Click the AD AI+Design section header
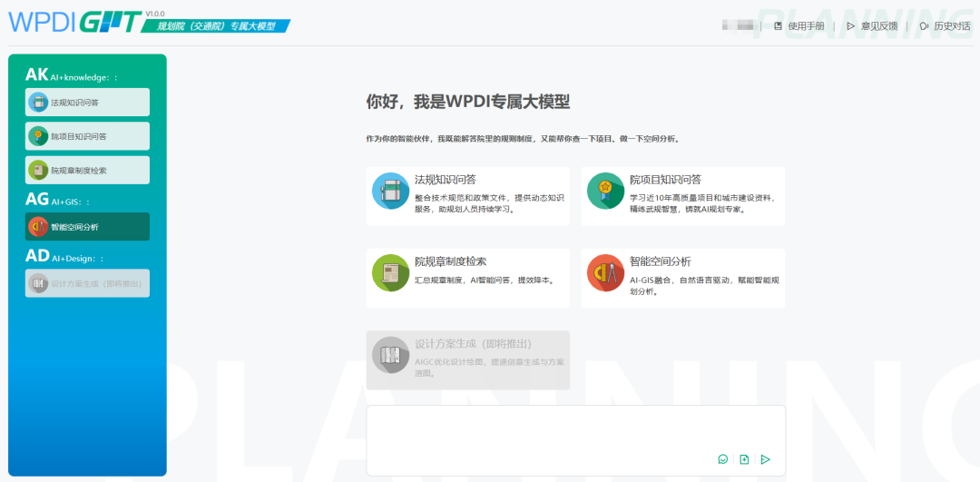The width and height of the screenshot is (980, 482). tap(64, 256)
